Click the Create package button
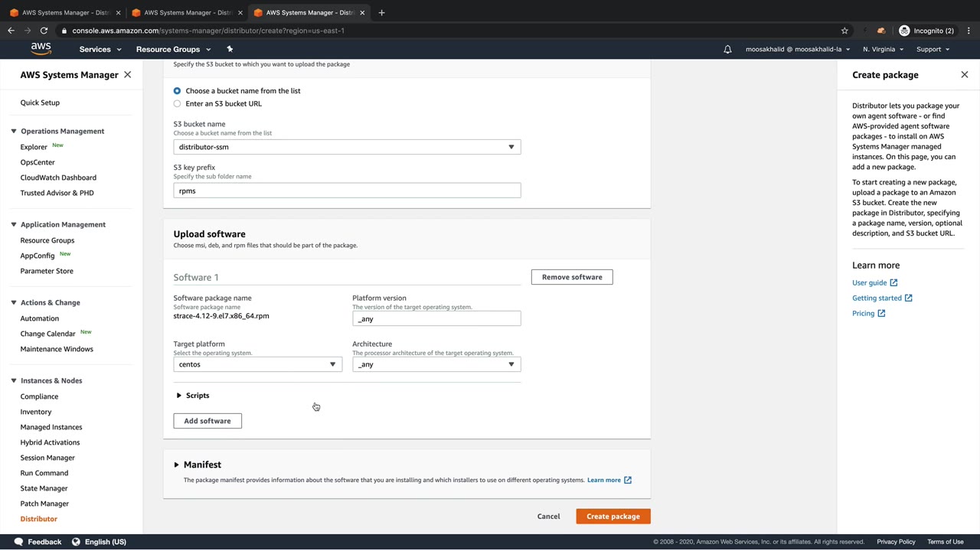 (612, 517)
